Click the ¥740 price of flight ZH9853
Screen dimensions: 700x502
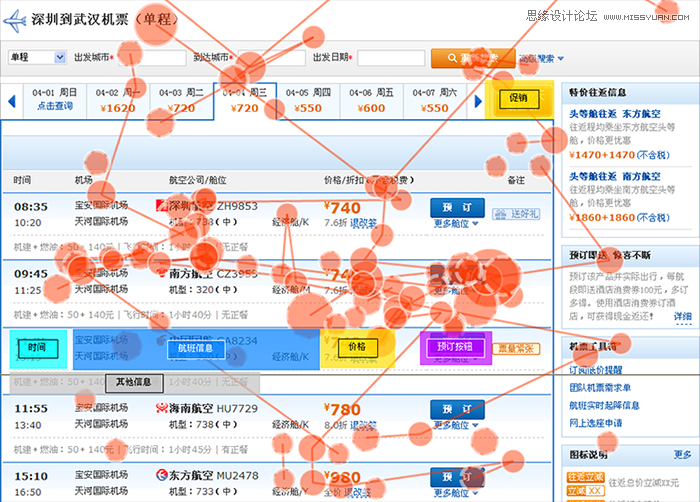pyautogui.click(x=342, y=208)
